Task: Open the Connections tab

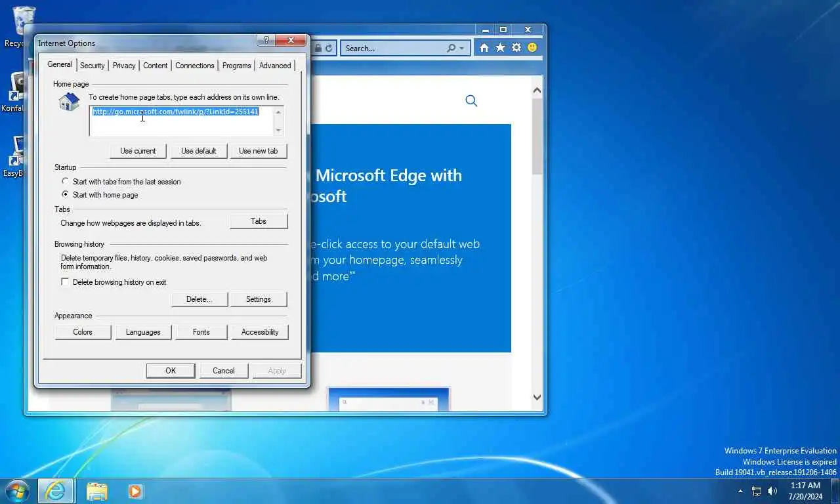Action: point(195,66)
